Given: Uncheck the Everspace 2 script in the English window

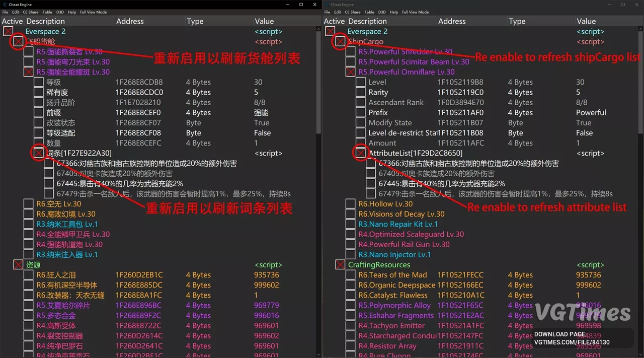Looking at the screenshot, I should click(330, 31).
